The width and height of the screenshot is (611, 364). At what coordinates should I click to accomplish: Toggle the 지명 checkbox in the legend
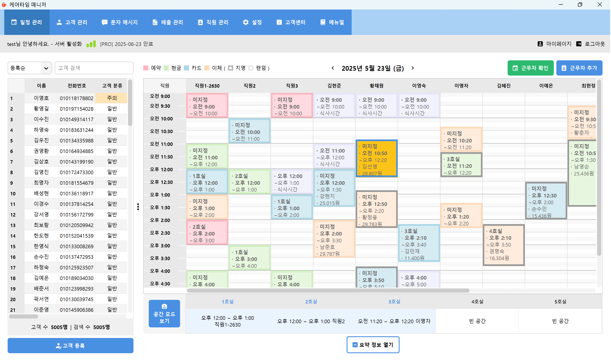pyautogui.click(x=230, y=68)
